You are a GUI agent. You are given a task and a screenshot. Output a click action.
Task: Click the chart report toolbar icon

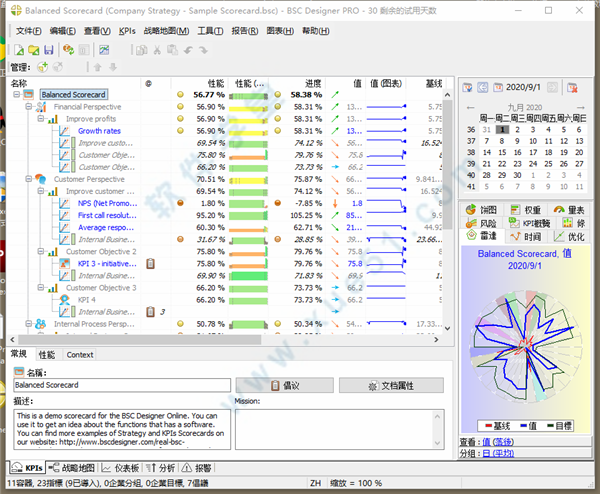[104, 49]
